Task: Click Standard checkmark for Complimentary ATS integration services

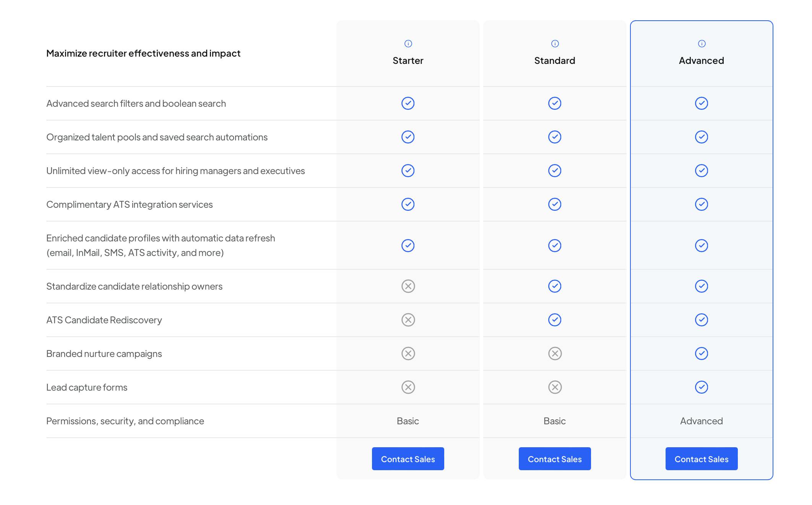Action: (555, 204)
